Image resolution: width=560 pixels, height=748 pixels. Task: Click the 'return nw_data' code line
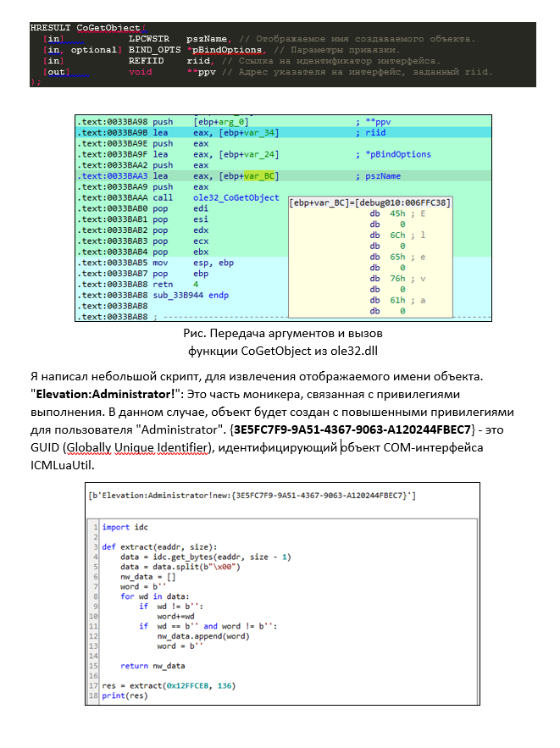(x=152, y=666)
